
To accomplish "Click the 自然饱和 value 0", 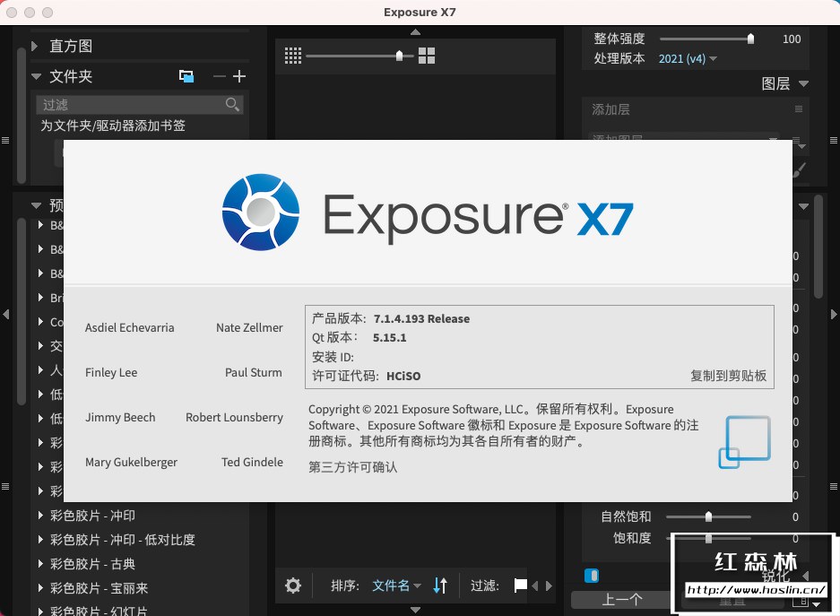I will (795, 516).
